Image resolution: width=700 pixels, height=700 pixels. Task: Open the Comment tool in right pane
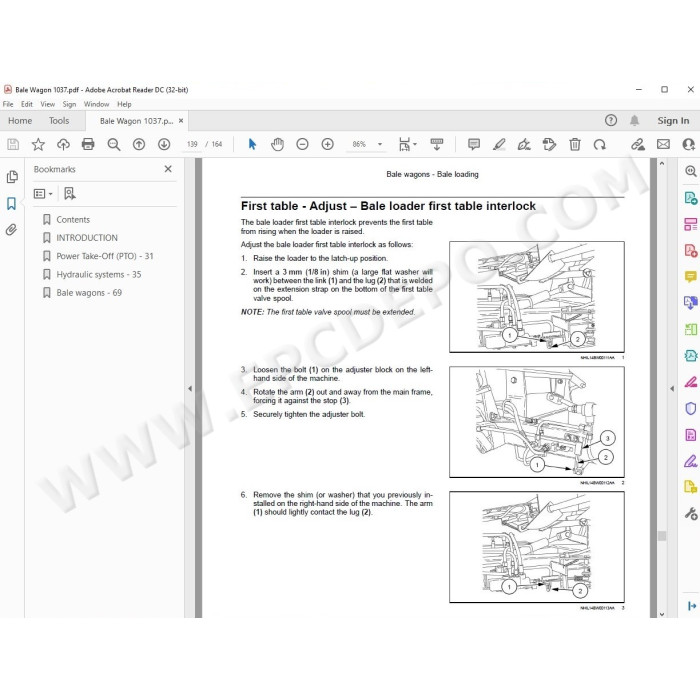pos(691,277)
